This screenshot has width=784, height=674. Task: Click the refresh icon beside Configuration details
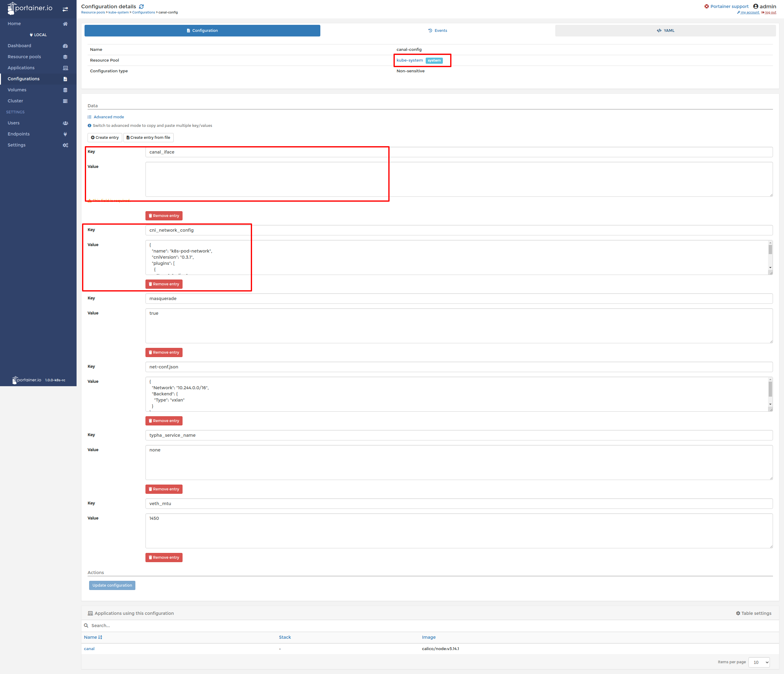pos(141,6)
